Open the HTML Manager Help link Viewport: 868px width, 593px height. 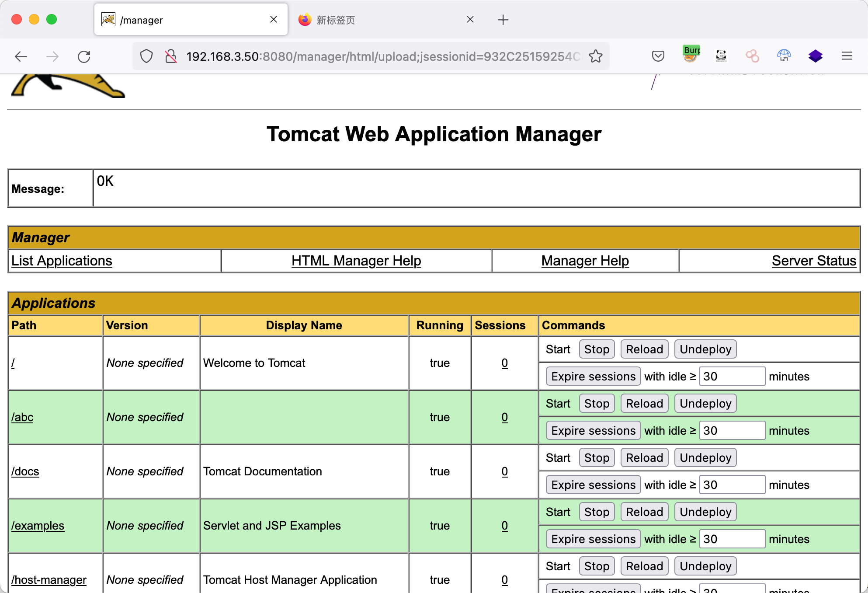click(356, 261)
